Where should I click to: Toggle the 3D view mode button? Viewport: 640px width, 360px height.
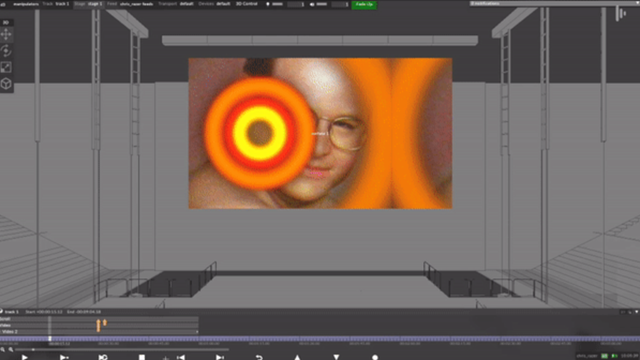(x=6, y=22)
